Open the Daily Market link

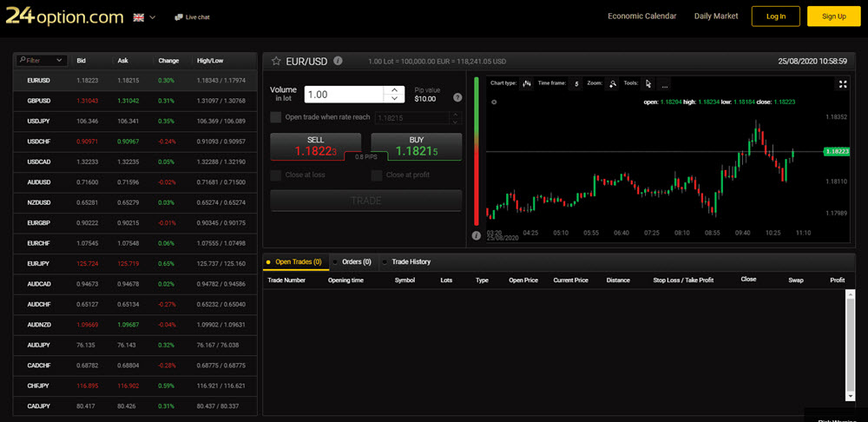click(716, 16)
